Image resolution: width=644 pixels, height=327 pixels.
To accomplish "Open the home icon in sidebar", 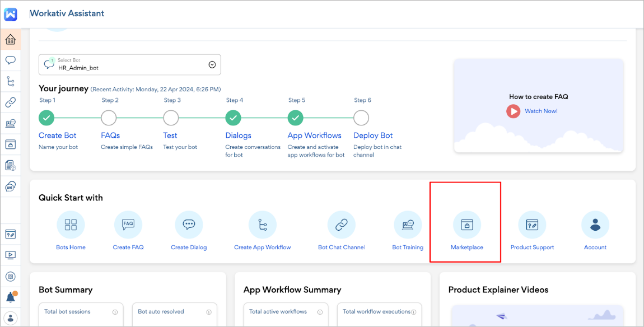I will (11, 39).
